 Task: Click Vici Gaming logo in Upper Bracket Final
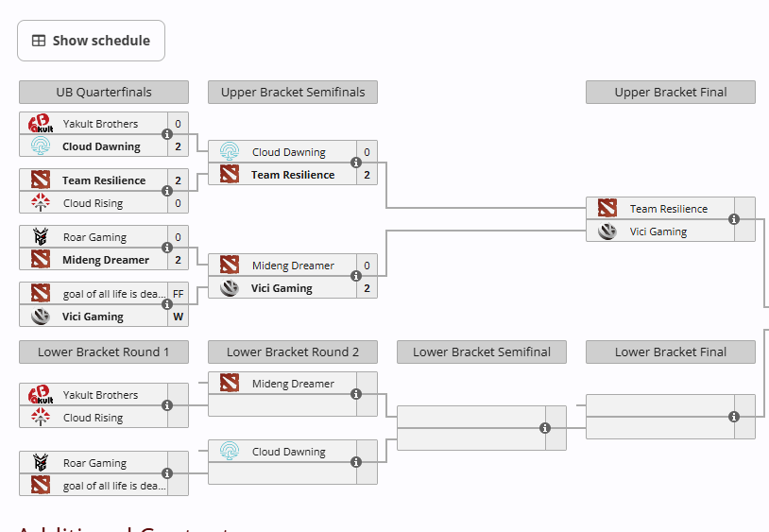(x=607, y=231)
